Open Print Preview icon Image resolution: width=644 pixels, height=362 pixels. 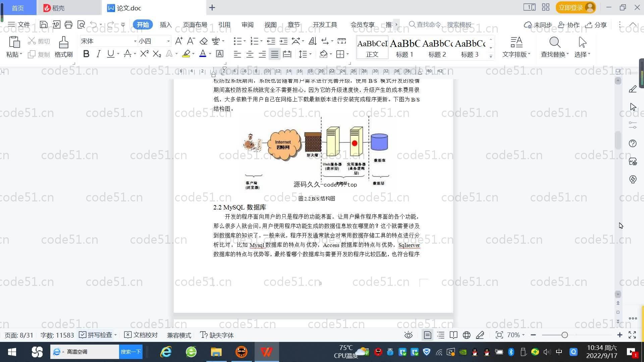(81, 24)
